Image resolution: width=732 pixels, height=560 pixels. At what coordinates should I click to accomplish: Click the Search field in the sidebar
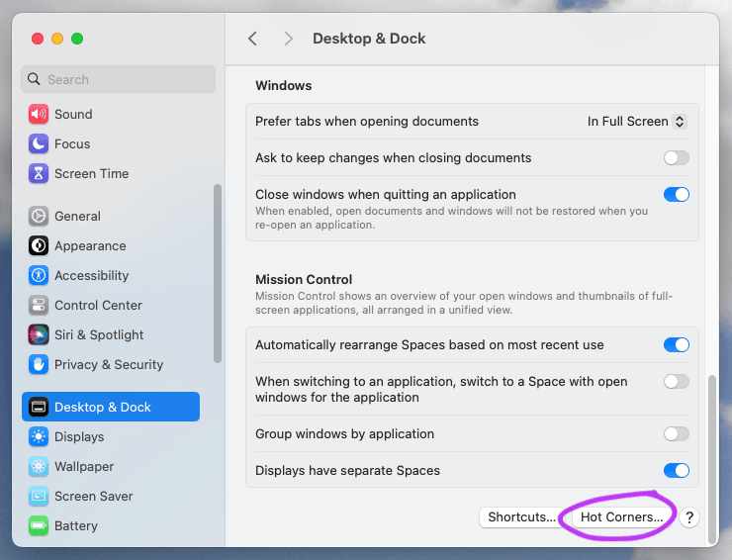tap(118, 79)
